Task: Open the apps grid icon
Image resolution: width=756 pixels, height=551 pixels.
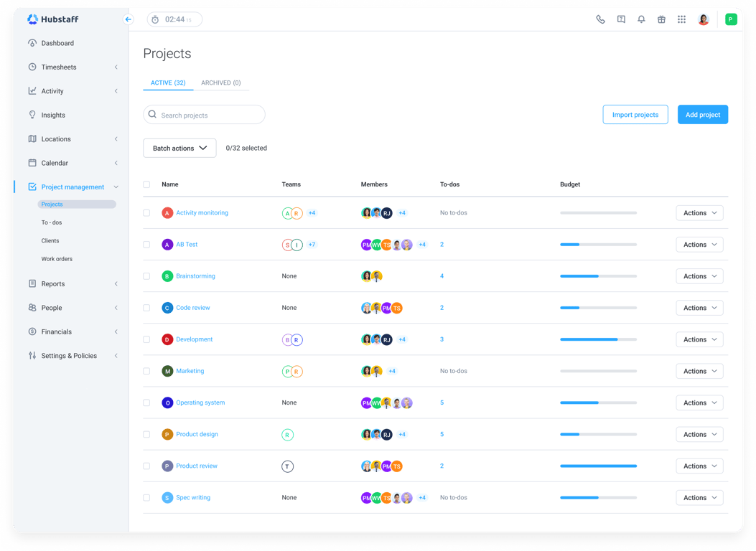Action: tap(681, 19)
